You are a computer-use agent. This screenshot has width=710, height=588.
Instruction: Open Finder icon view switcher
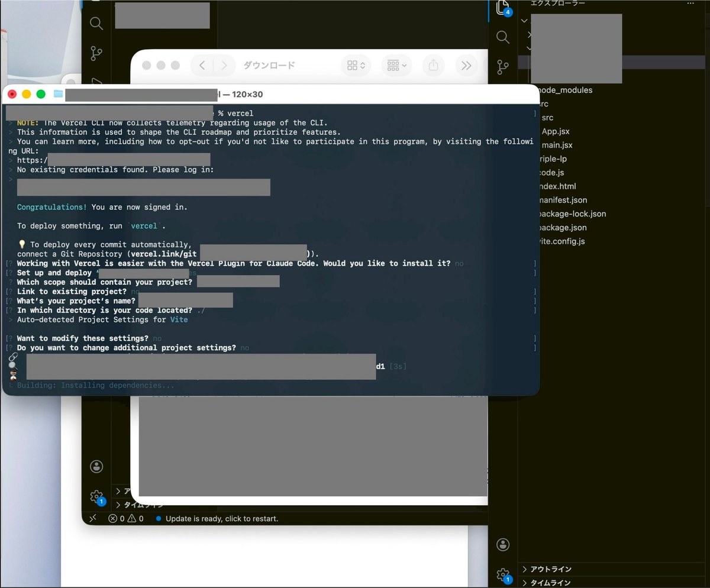pyautogui.click(x=356, y=65)
